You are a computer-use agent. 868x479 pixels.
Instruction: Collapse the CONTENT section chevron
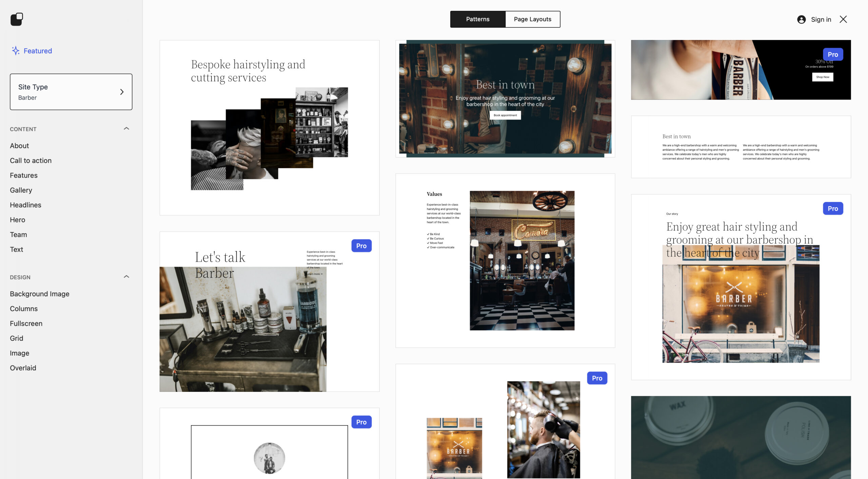point(126,128)
